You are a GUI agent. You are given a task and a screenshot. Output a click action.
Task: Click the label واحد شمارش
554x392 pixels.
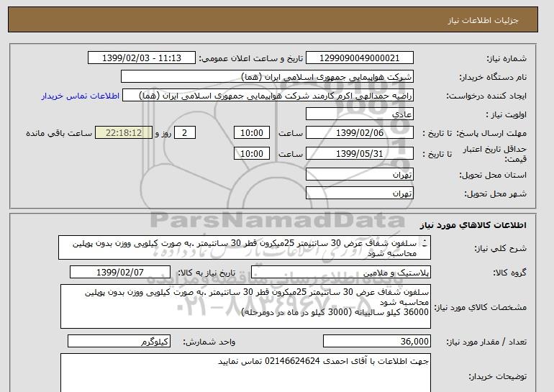pyautogui.click(x=209, y=342)
